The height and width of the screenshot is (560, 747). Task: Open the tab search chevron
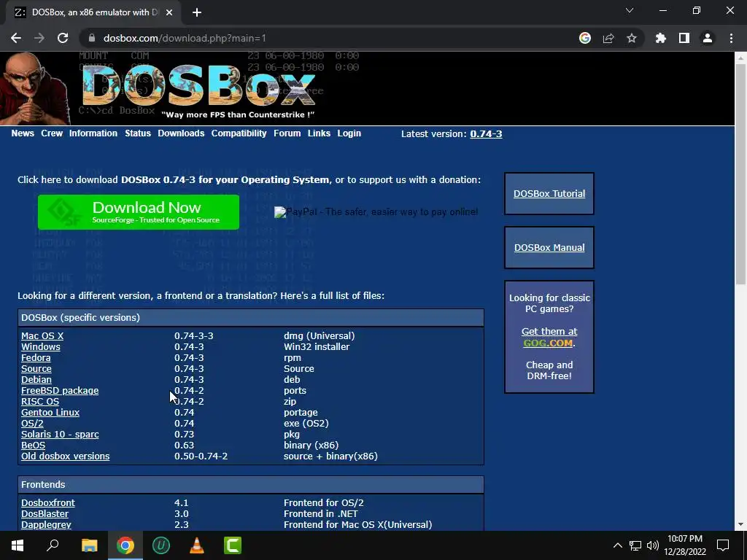coord(630,10)
